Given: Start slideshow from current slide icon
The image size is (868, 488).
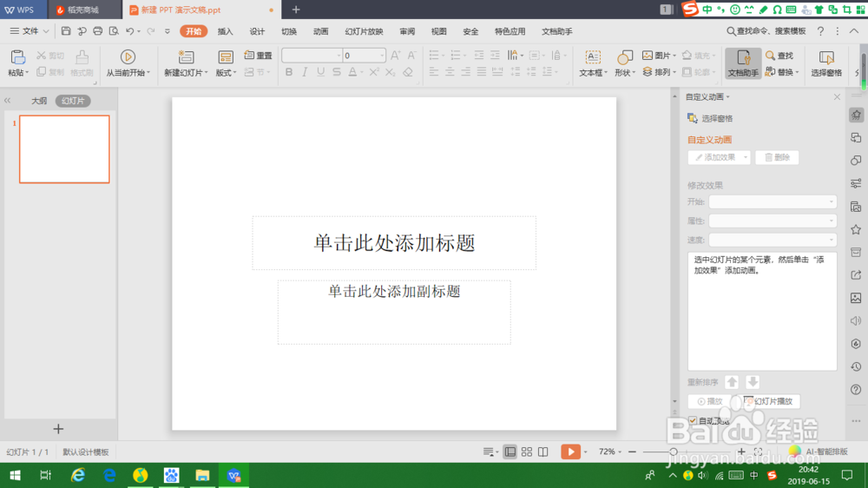Looking at the screenshot, I should (x=128, y=57).
